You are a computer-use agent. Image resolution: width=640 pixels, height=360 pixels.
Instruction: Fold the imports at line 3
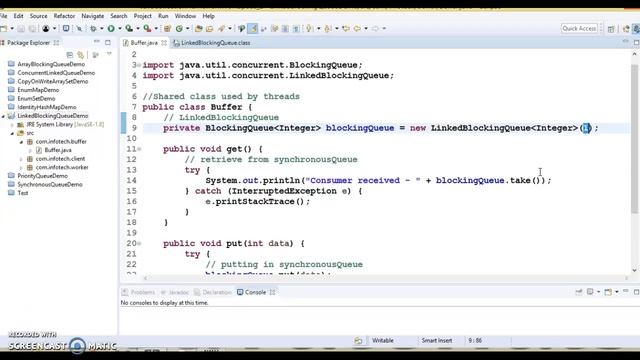click(x=139, y=65)
